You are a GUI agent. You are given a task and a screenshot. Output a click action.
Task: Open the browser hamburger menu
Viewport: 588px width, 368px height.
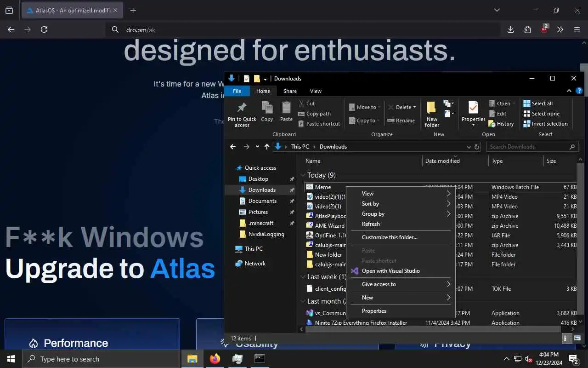[x=577, y=29]
